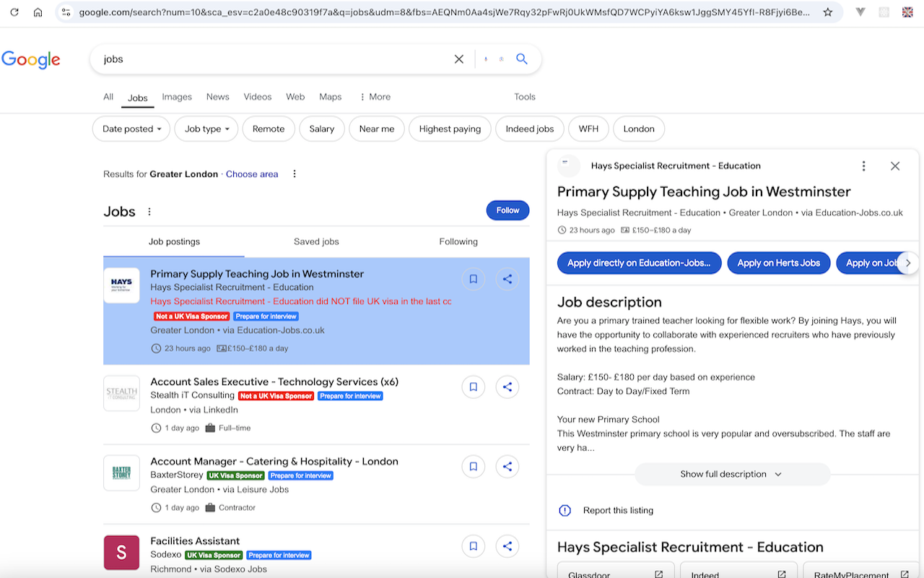Viewport: 924px width, 578px height.
Task: Start a search with the magnifier icon
Action: pos(522,59)
